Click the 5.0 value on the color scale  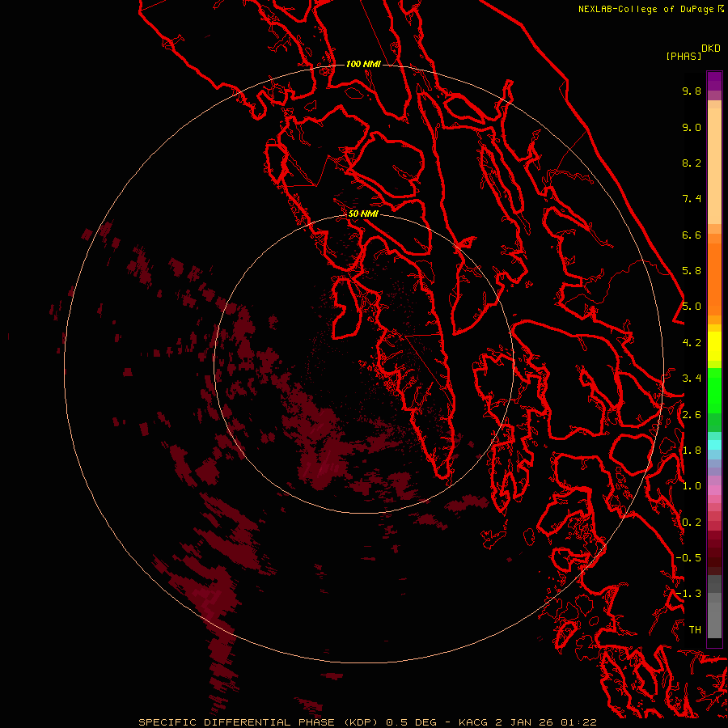click(x=692, y=307)
